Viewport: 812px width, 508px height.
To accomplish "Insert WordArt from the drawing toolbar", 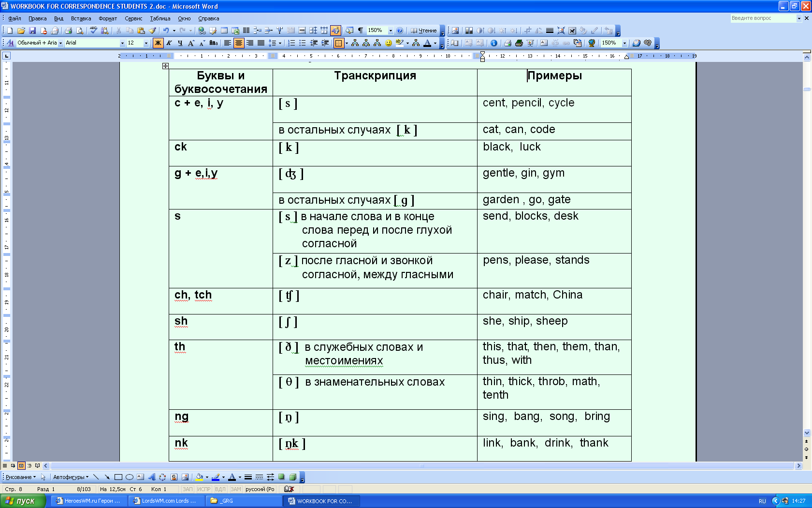I will tap(151, 477).
